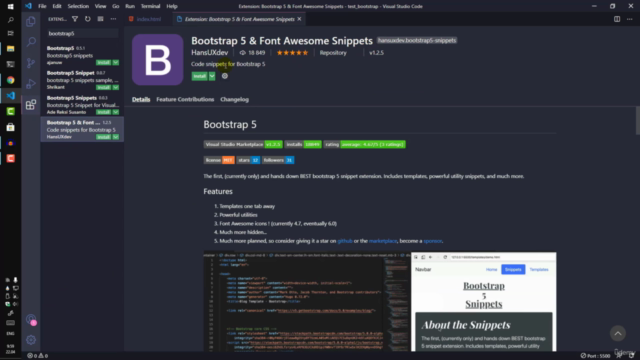Image resolution: width=640 pixels, height=360 pixels.
Task: Select the Feature Contributions tab
Action: click(x=185, y=99)
